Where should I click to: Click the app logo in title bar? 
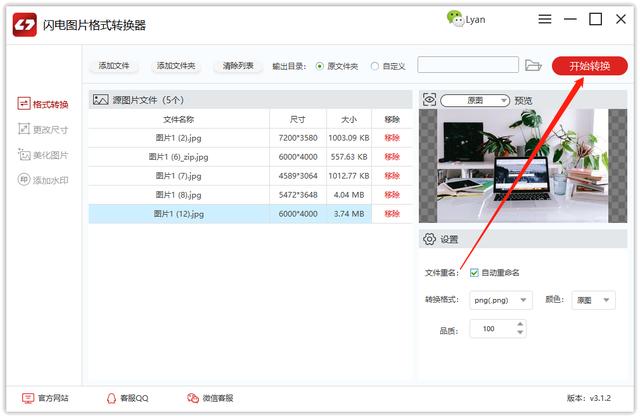[x=24, y=24]
